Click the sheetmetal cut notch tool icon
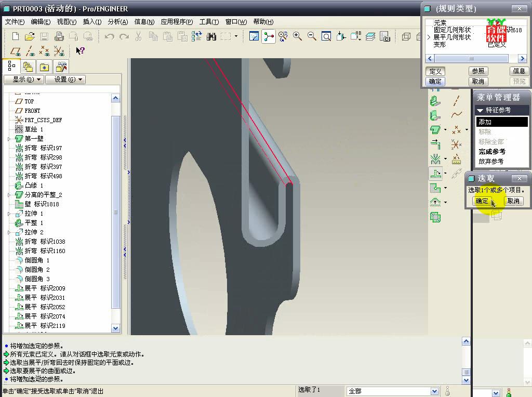This screenshot has width=532, height=397. tap(435, 188)
